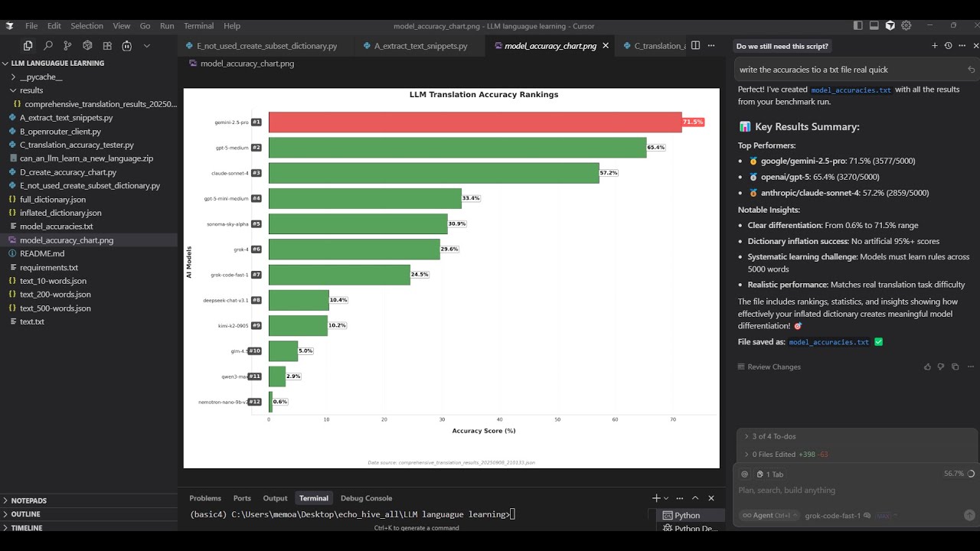The height and width of the screenshot is (551, 980).
Task: Click the @ add context icon
Action: [744, 474]
